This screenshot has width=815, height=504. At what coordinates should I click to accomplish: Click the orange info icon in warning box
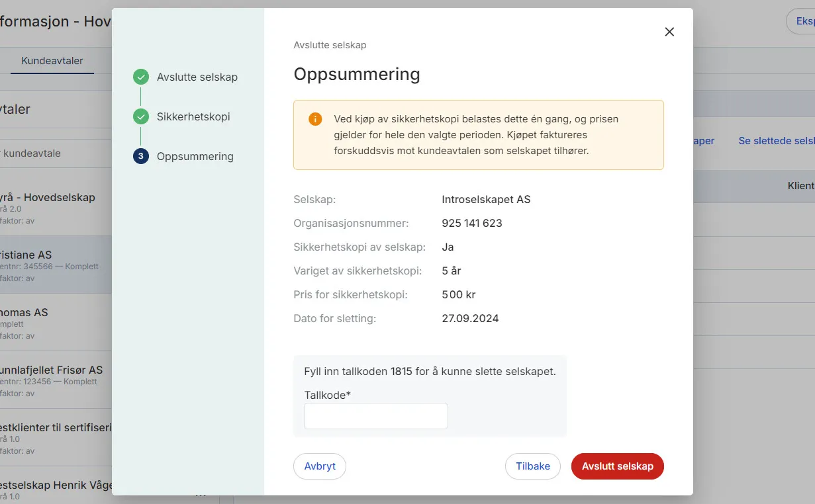315,119
